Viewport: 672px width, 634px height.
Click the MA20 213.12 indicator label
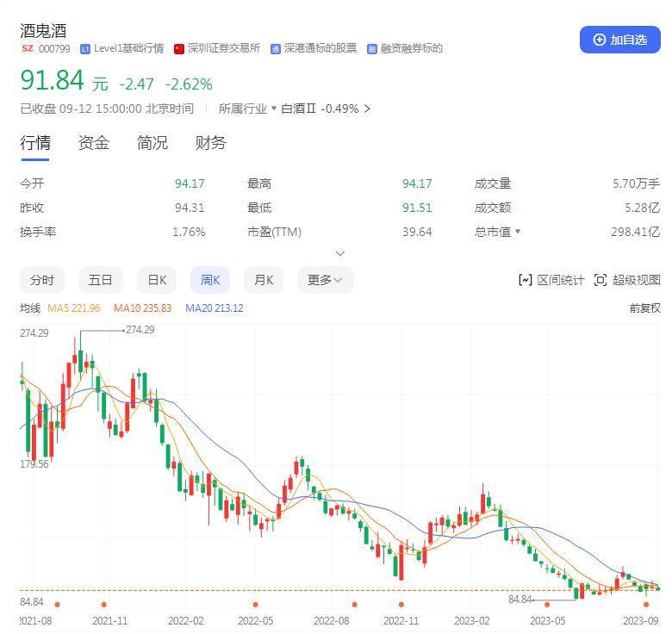pyautogui.click(x=215, y=308)
